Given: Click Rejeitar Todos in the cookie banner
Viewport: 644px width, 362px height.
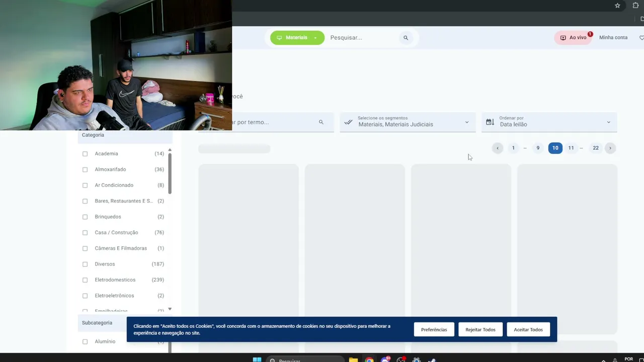Looking at the screenshot, I should (480, 330).
